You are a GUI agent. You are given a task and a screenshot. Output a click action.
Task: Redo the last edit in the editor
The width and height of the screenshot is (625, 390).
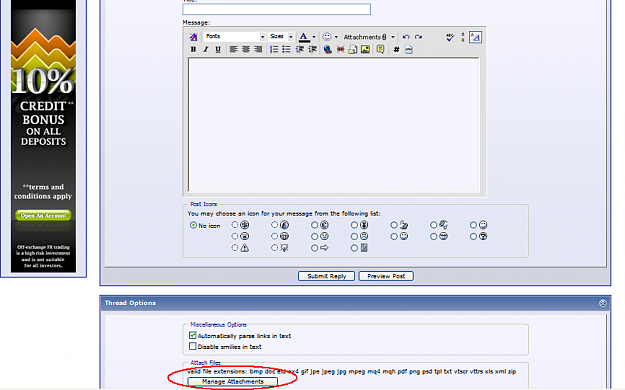coord(418,37)
